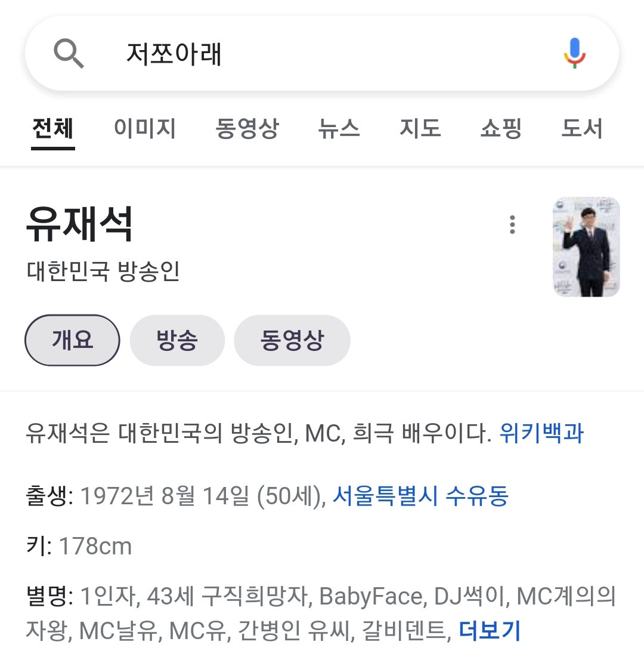Select the 개요 chip
The width and height of the screenshot is (644, 660).
tap(72, 340)
